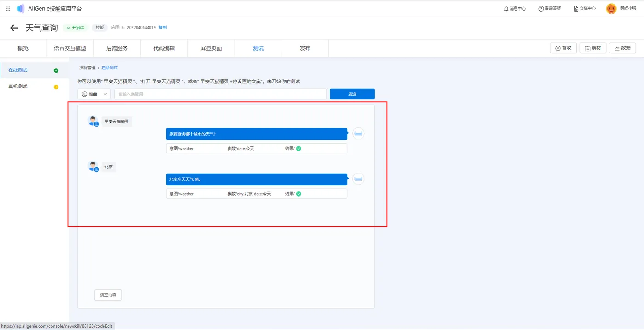Click the 清空内容 clear content button
The image size is (644, 330).
(108, 295)
